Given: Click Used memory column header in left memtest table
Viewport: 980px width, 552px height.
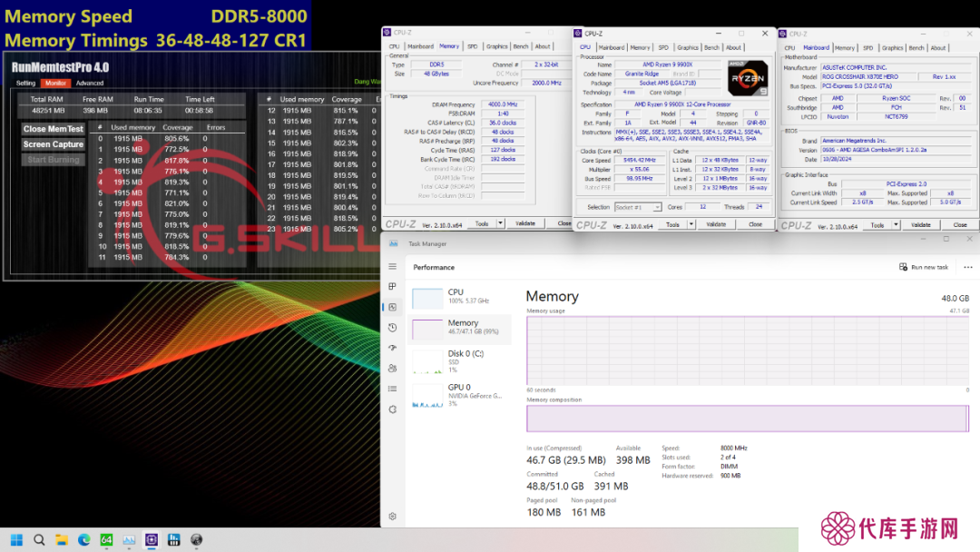Looking at the screenshot, I should click(132, 127).
